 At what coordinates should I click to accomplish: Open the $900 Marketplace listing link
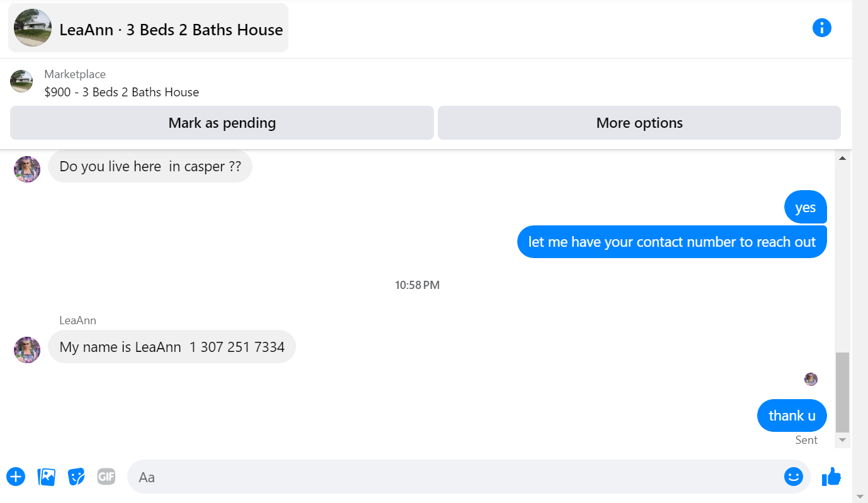(x=122, y=92)
